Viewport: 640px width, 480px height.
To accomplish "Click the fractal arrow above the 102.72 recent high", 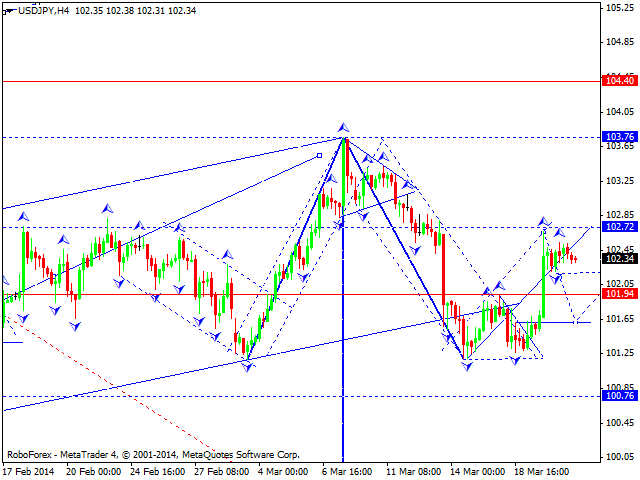I will point(544,220).
